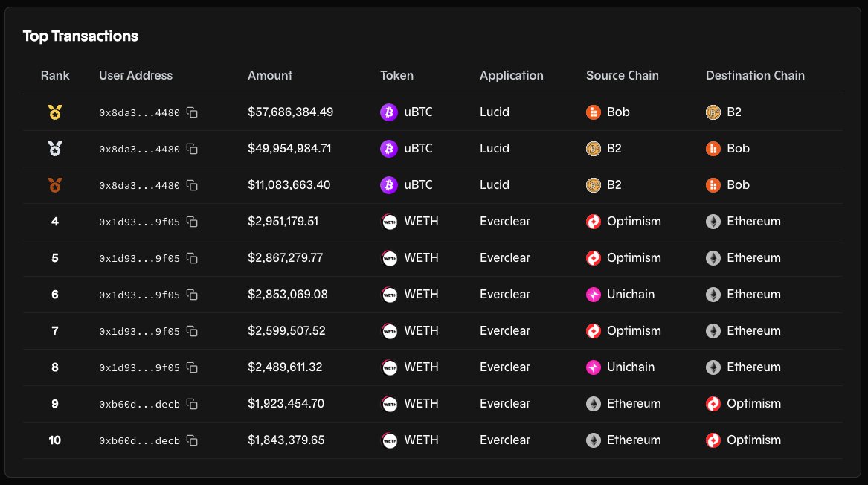Screen dimensions: 868x485
Task: Click the Token column header
Action: 396,75
